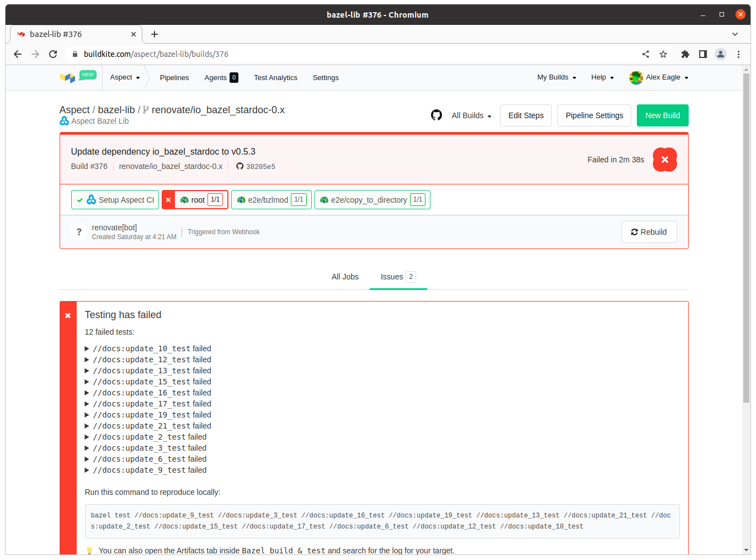Open the e2e/copy_to_directory job step
Viewport: 756px width, 560px height.
pos(372,200)
